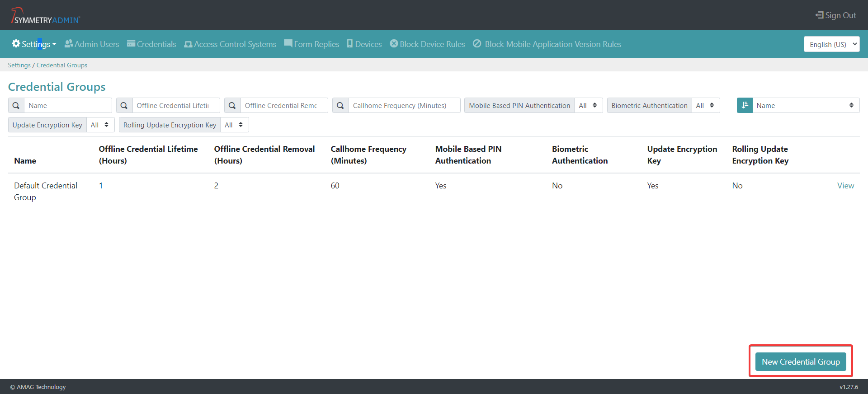Click the New Credential Group button
The height and width of the screenshot is (394, 868).
pos(801,361)
